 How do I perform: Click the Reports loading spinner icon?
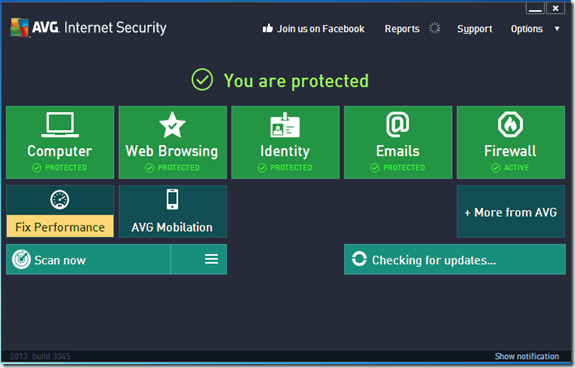click(x=435, y=28)
